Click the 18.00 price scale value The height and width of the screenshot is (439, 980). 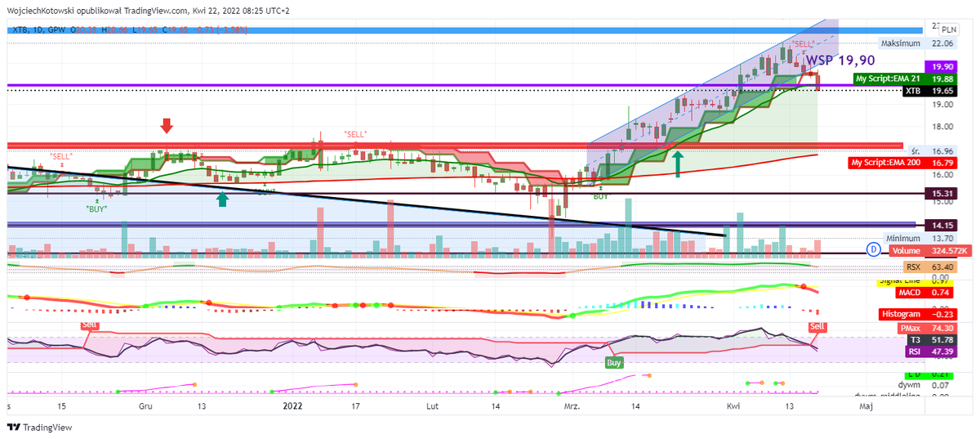pos(941,127)
